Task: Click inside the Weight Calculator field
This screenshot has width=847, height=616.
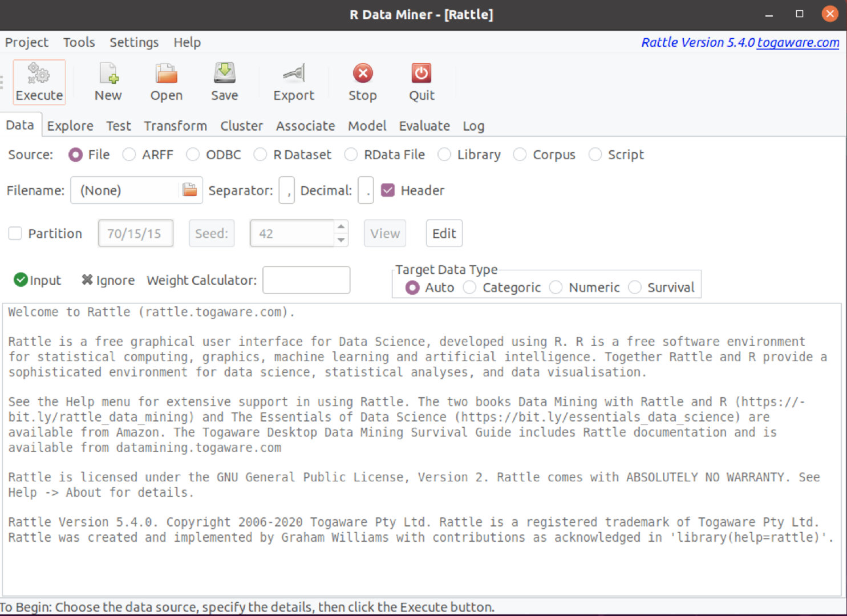Action: [x=306, y=280]
